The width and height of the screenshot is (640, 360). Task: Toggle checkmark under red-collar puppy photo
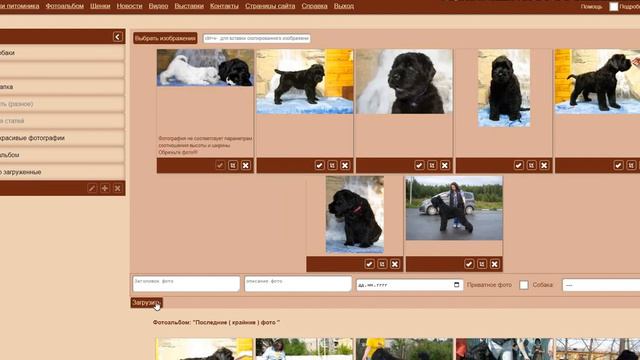click(x=369, y=264)
